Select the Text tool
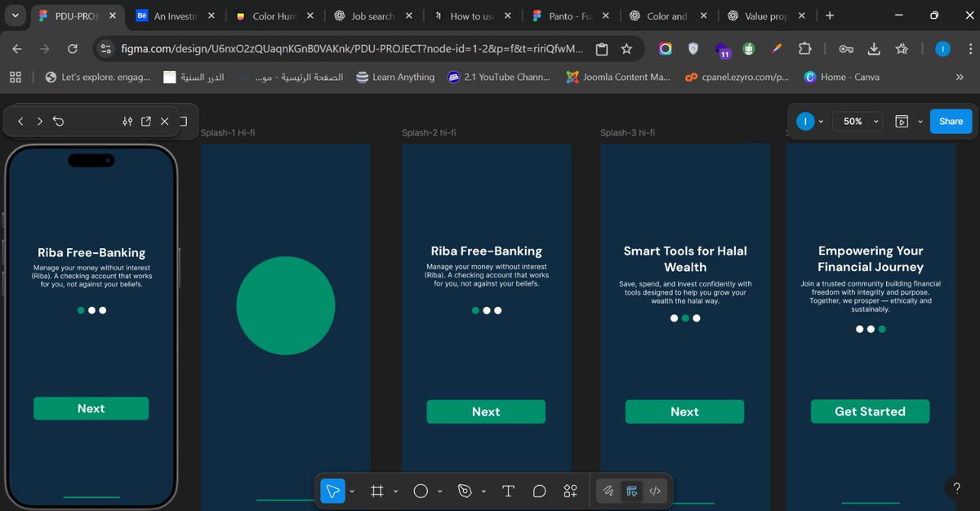The image size is (980, 511). tap(508, 491)
